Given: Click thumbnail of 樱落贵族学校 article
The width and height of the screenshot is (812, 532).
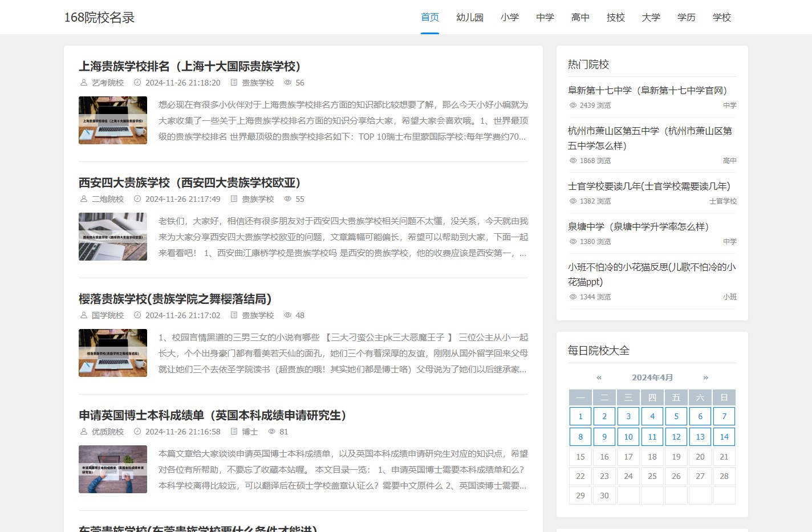Looking at the screenshot, I should tap(113, 353).
